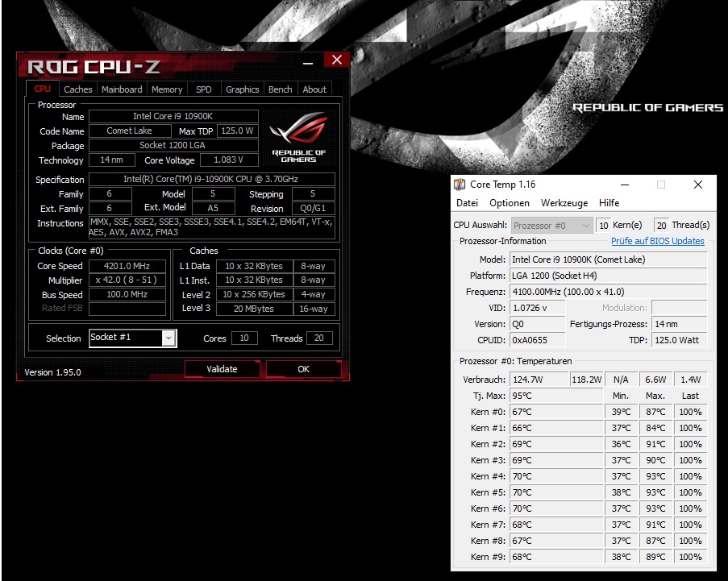The image size is (728, 581).
Task: Click the Specification field in CPU-Z
Action: coord(212,179)
